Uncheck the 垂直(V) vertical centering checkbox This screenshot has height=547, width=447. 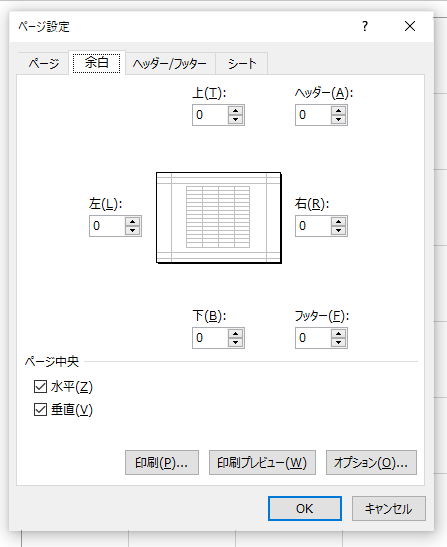(40, 410)
